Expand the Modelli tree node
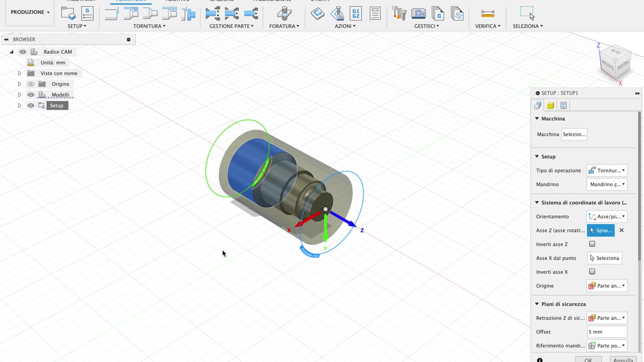This screenshot has height=362, width=644. tap(19, 95)
